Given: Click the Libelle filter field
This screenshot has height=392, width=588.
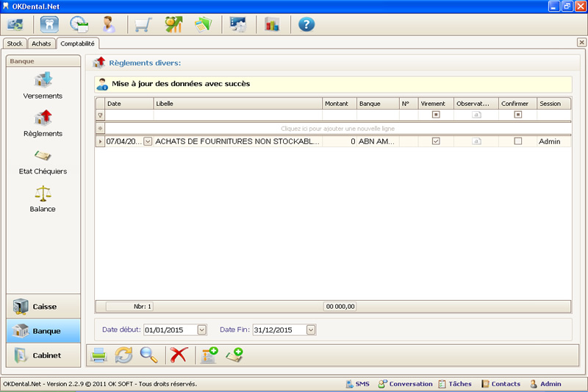Looking at the screenshot, I should 237,115.
